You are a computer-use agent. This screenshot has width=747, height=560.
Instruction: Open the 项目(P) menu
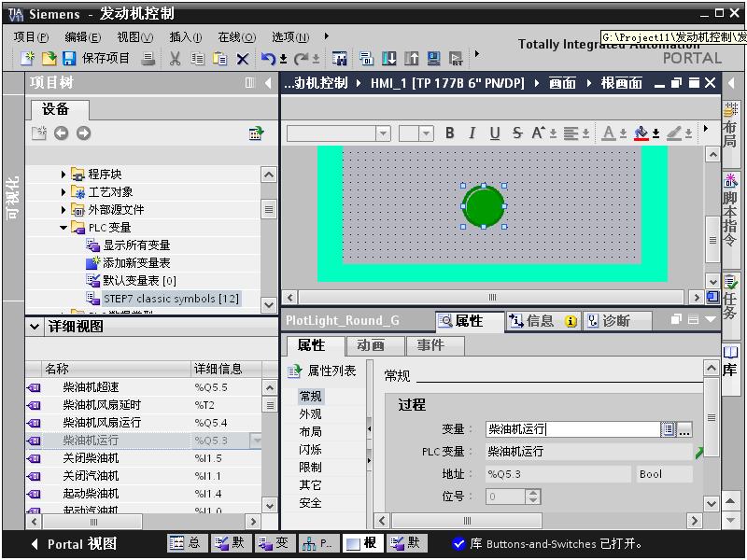pos(31,36)
